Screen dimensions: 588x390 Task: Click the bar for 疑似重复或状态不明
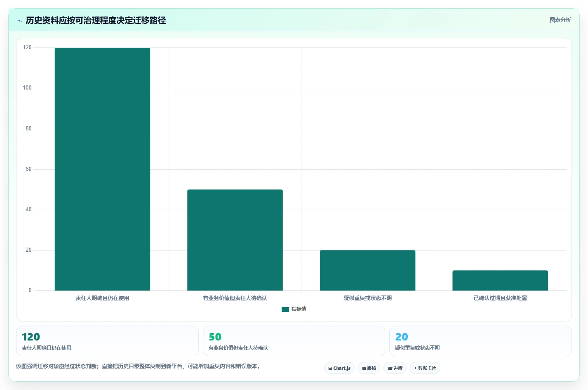click(368, 270)
